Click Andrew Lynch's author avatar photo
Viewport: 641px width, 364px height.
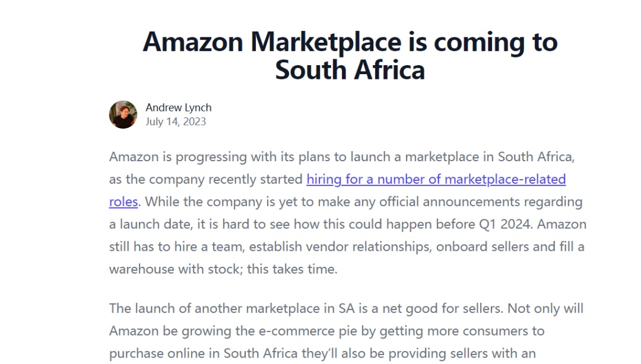coord(123,114)
